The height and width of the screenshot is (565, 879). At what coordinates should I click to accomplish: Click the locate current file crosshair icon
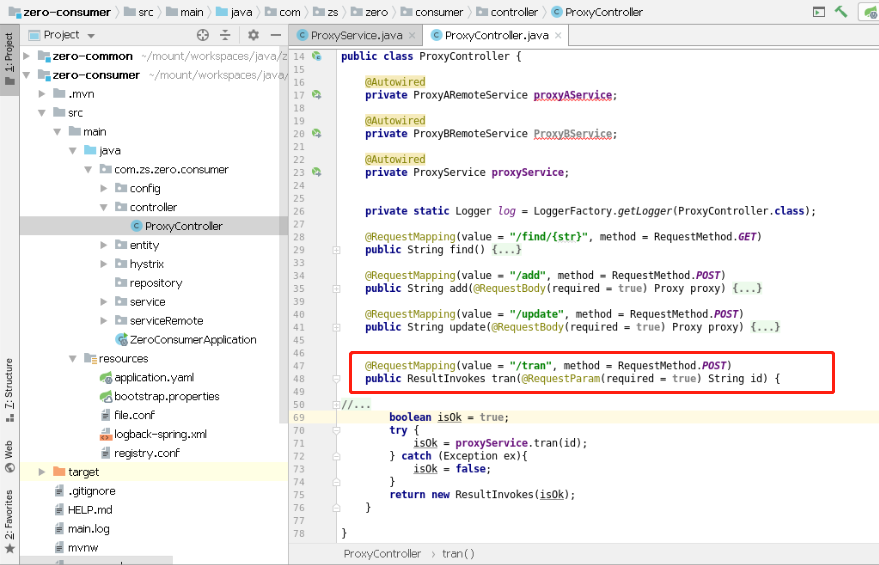click(203, 35)
